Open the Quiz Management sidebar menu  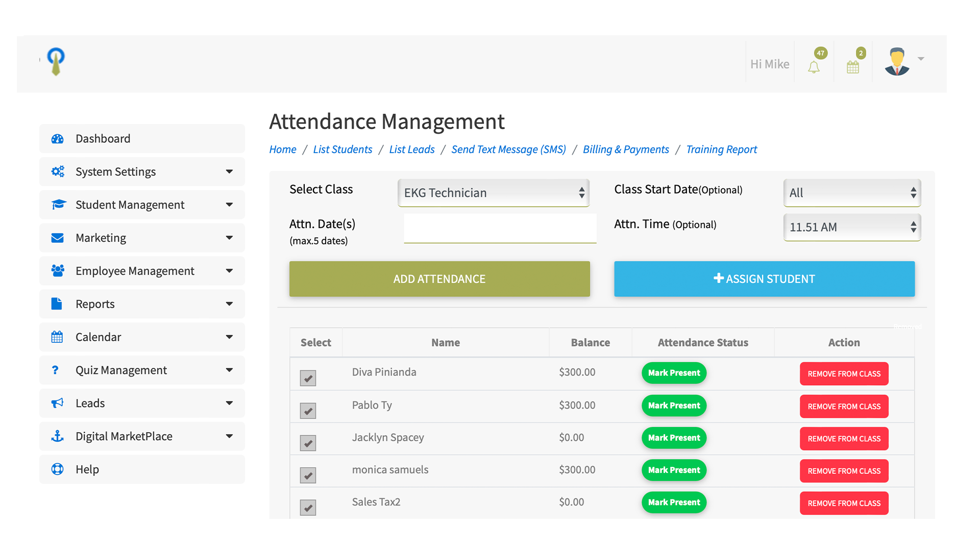coord(142,370)
